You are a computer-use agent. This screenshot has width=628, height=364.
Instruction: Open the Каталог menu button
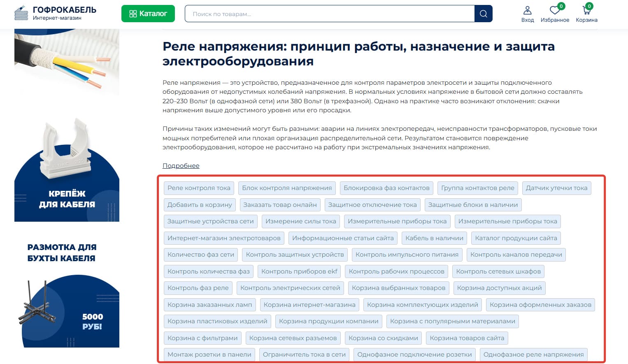pos(148,14)
